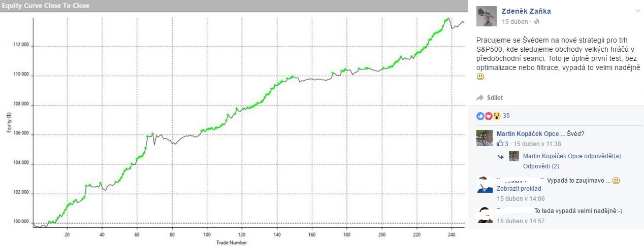Click the 120 x-axis trade number
The image size is (644, 246).
click(x=242, y=235)
